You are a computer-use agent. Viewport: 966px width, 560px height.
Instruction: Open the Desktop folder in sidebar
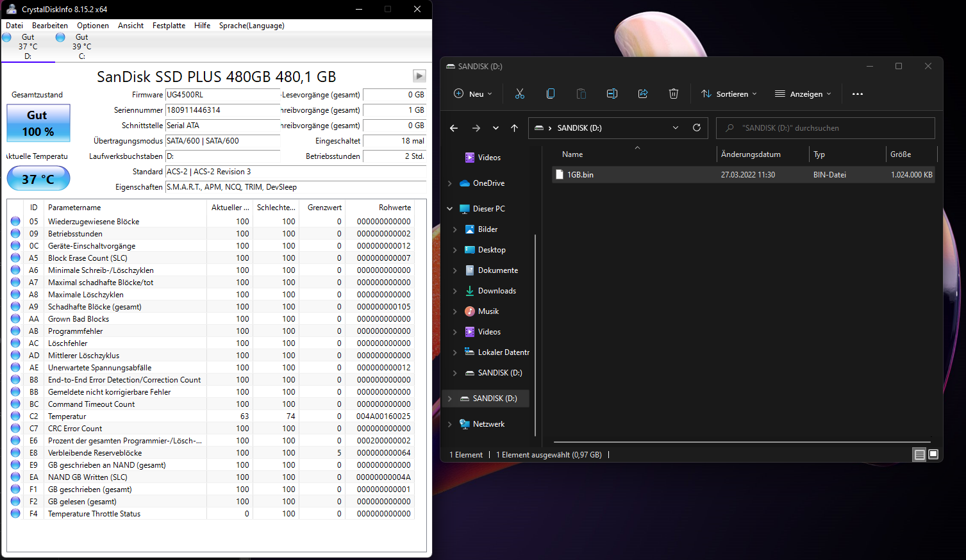coord(485,250)
